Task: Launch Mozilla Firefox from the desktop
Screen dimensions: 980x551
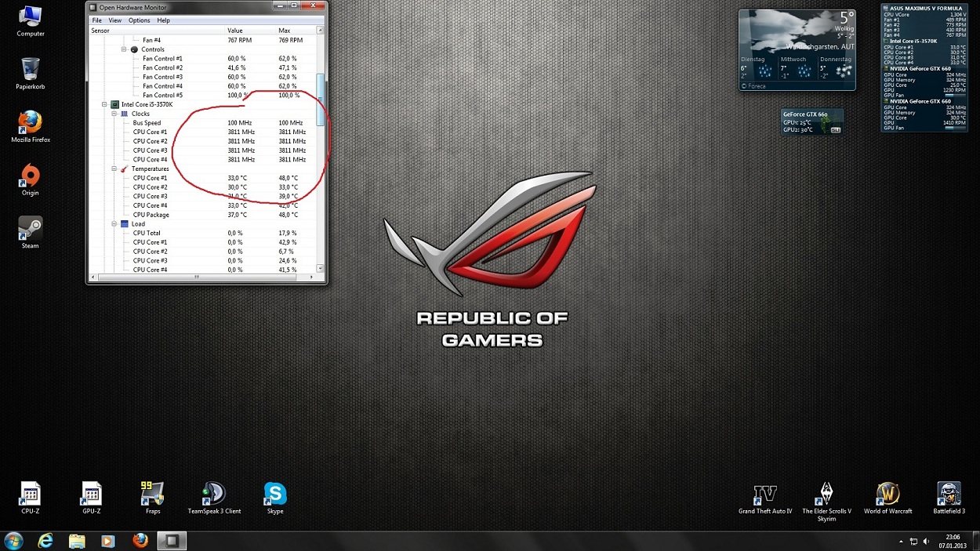Action: [30, 126]
